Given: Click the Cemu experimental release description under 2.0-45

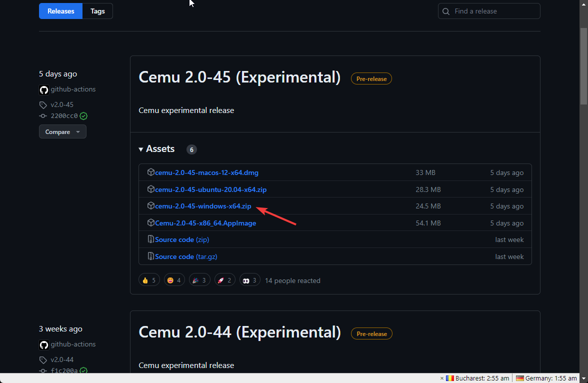Looking at the screenshot, I should (x=186, y=110).
